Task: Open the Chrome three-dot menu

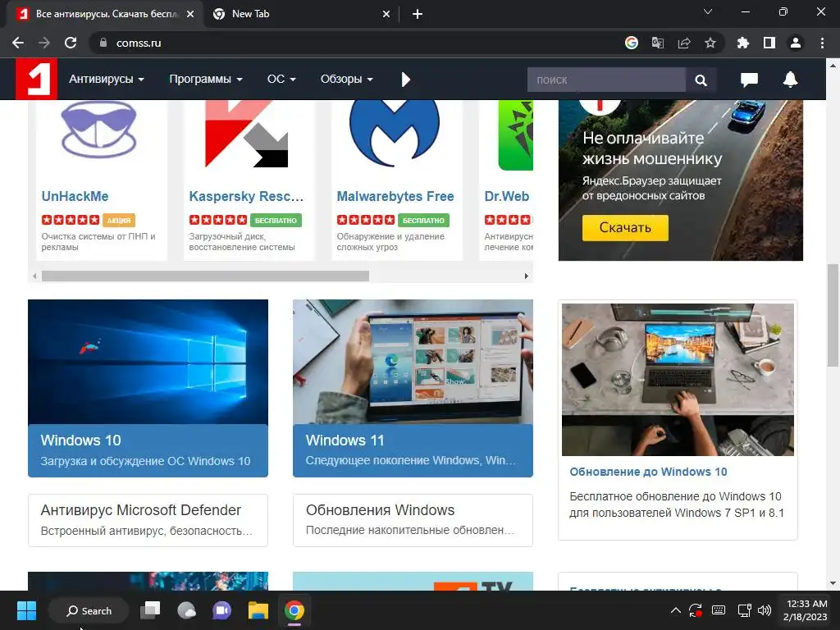Action: (822, 43)
